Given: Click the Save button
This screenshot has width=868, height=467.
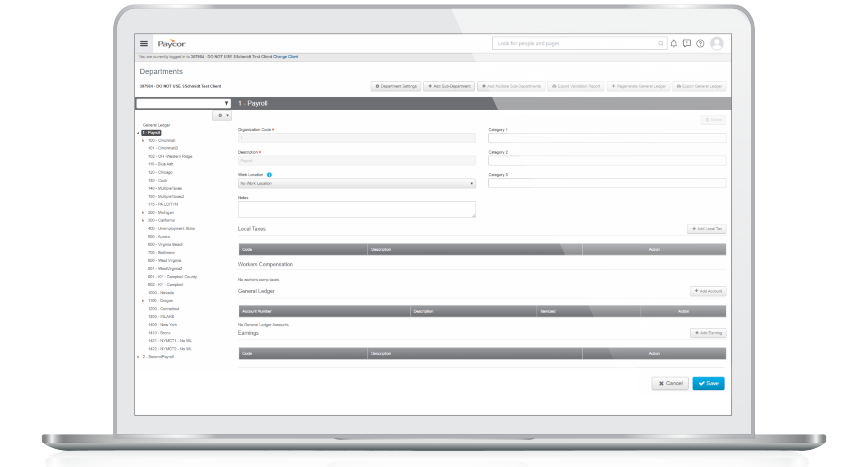Looking at the screenshot, I should tap(708, 383).
